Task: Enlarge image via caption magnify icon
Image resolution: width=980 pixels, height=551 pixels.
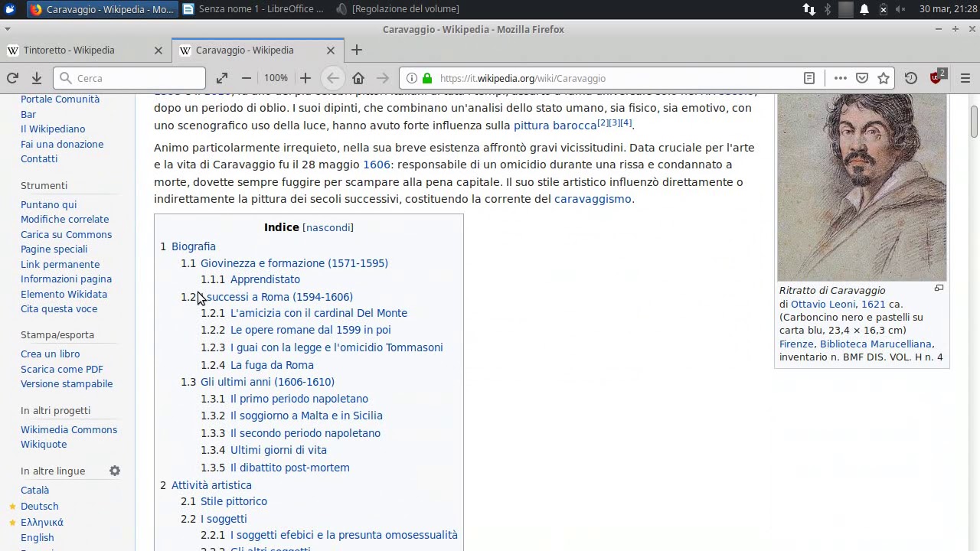Action: pyautogui.click(x=939, y=289)
